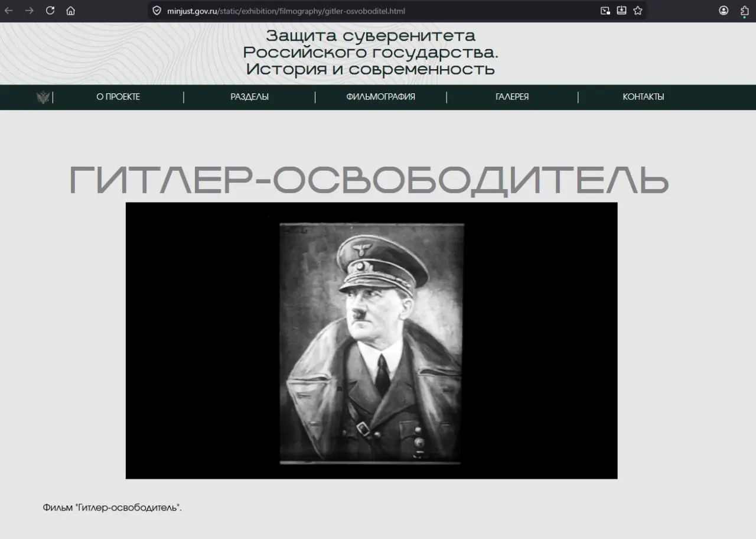The width and height of the screenshot is (756, 539).
Task: Click the install/save page icon in address bar
Action: click(x=621, y=11)
